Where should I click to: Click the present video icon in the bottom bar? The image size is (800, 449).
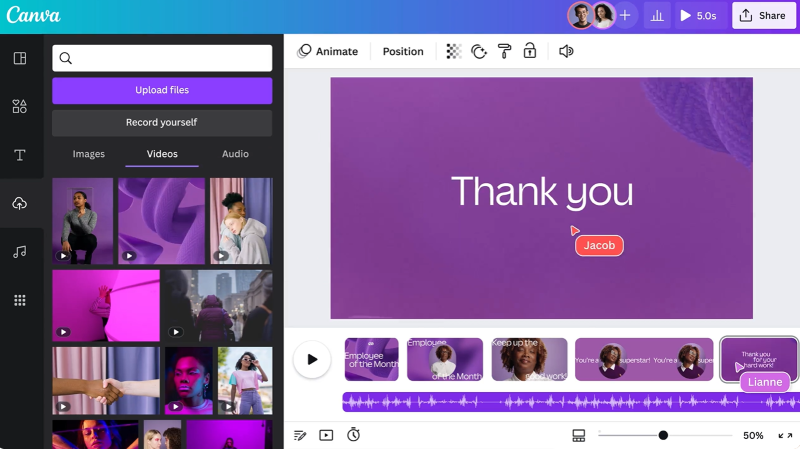tap(326, 435)
